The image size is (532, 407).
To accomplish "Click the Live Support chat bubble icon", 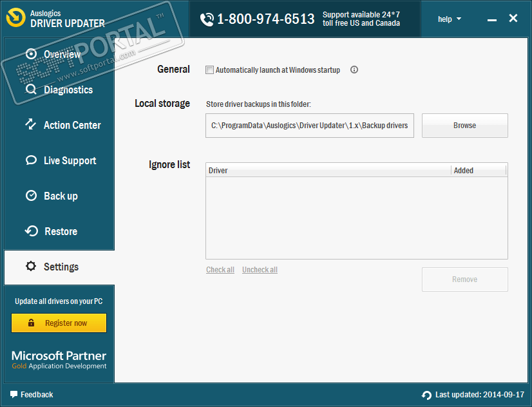I will point(31,160).
